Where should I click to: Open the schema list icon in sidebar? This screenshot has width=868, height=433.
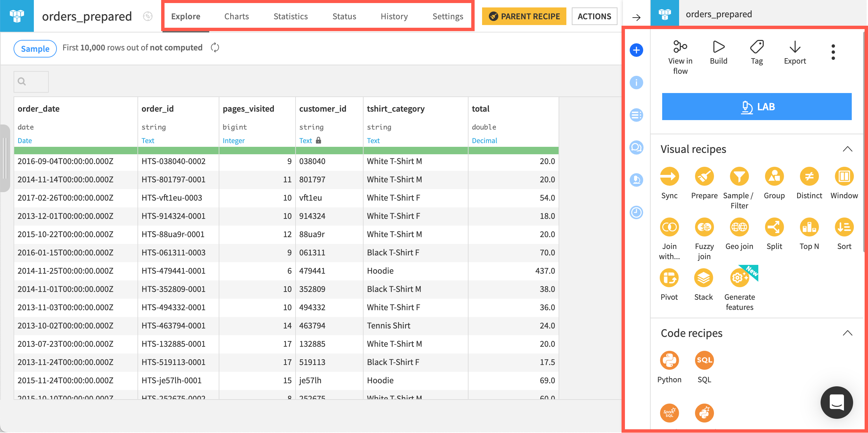tap(636, 115)
